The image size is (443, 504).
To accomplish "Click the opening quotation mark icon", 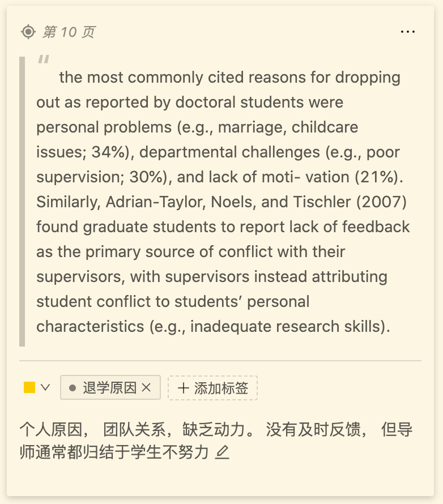I will tap(44, 59).
